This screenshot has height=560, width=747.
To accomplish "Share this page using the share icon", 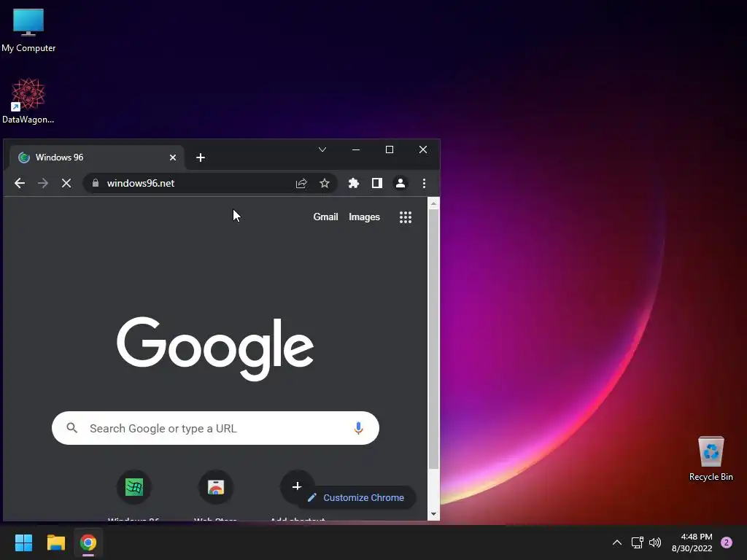I will (x=301, y=183).
